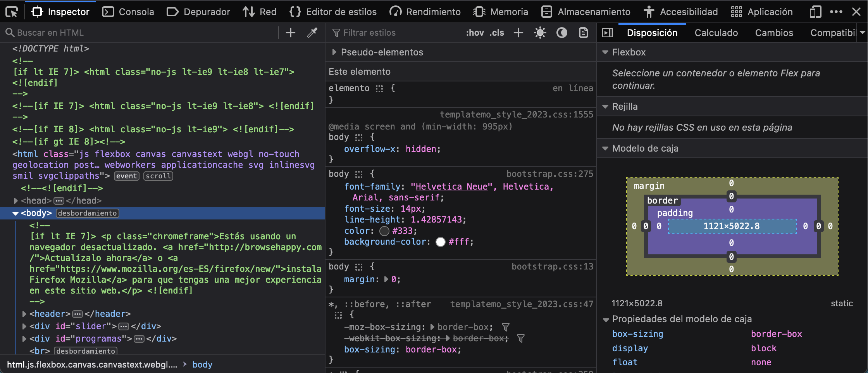Toggle light color scheme simulation

[540, 33]
